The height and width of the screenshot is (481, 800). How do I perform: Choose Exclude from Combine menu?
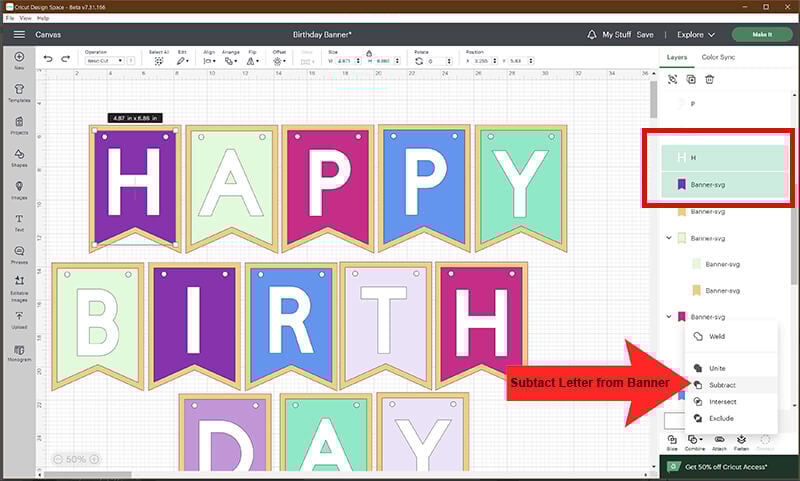click(731, 418)
